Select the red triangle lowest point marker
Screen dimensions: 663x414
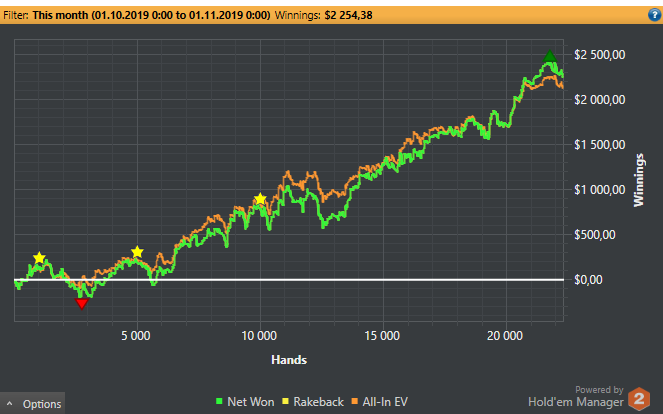pos(82,303)
